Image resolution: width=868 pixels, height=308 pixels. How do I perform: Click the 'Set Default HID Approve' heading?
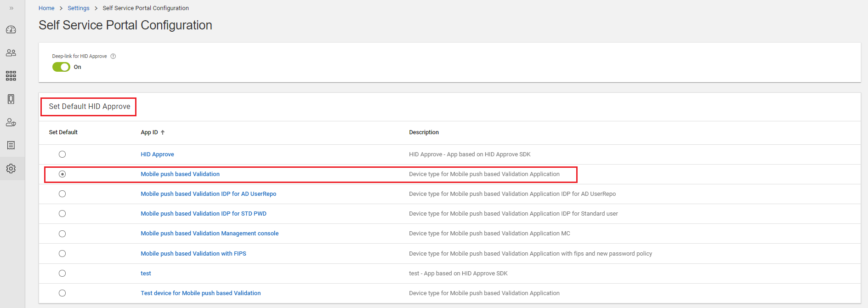pos(90,107)
